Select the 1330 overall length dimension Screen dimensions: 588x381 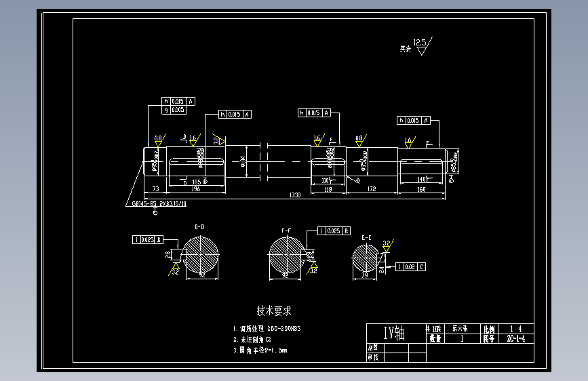tap(295, 195)
